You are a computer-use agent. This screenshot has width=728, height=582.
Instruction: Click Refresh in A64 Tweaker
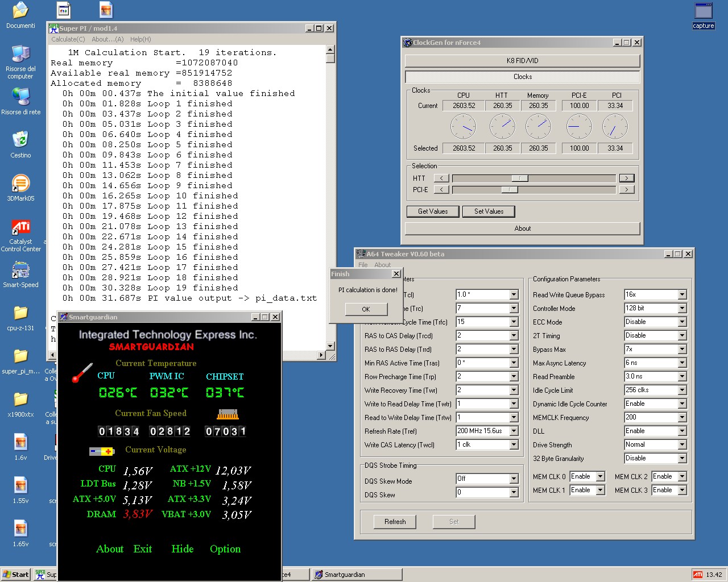(x=395, y=522)
